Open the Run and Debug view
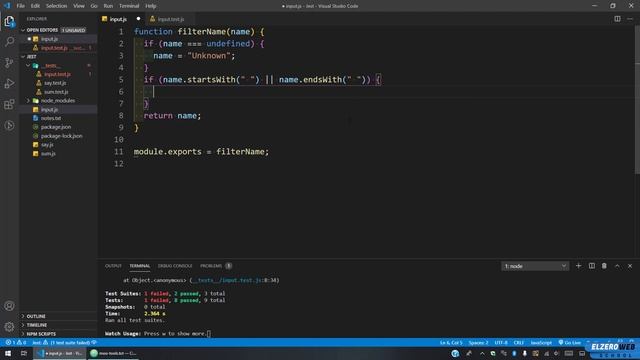 click(9, 83)
